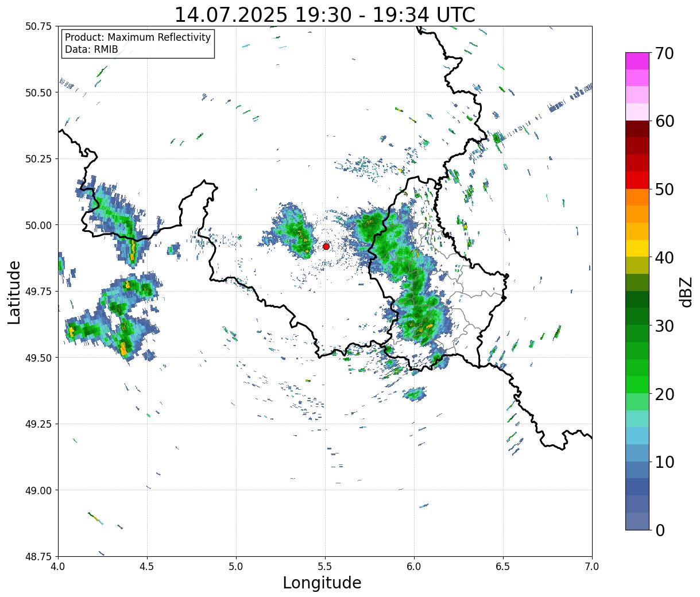700x597 pixels.
Task: Click the longitude tick label 7.0
Action: click(x=592, y=567)
